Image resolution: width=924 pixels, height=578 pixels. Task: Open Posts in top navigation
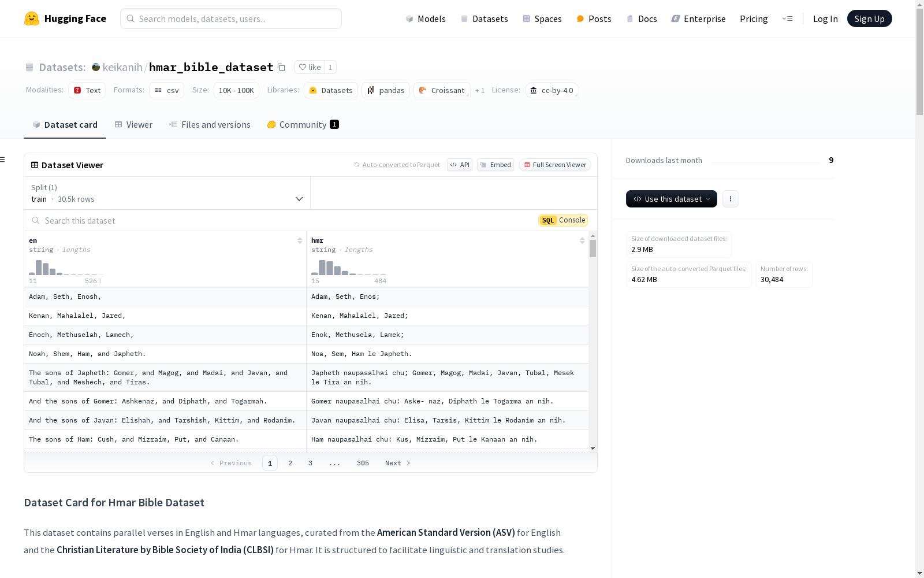594,18
